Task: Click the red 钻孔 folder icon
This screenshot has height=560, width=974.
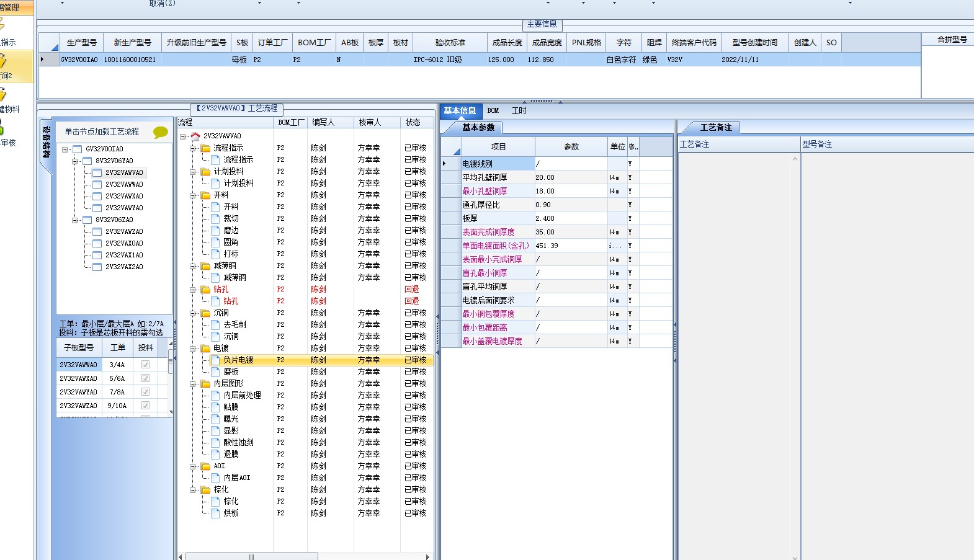Action: point(205,289)
